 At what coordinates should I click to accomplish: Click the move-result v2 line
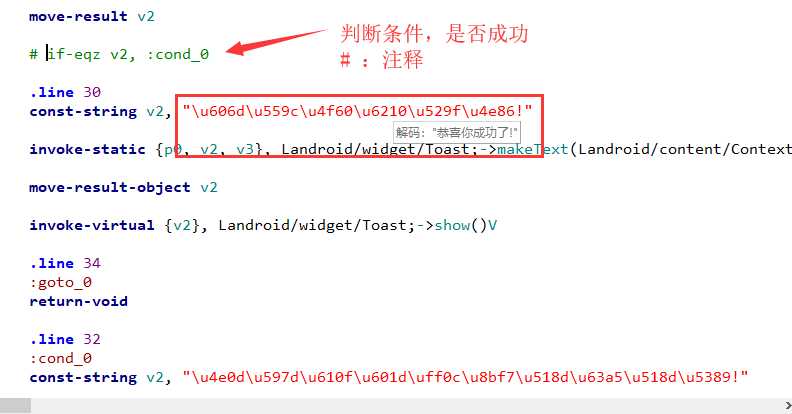click(91, 16)
